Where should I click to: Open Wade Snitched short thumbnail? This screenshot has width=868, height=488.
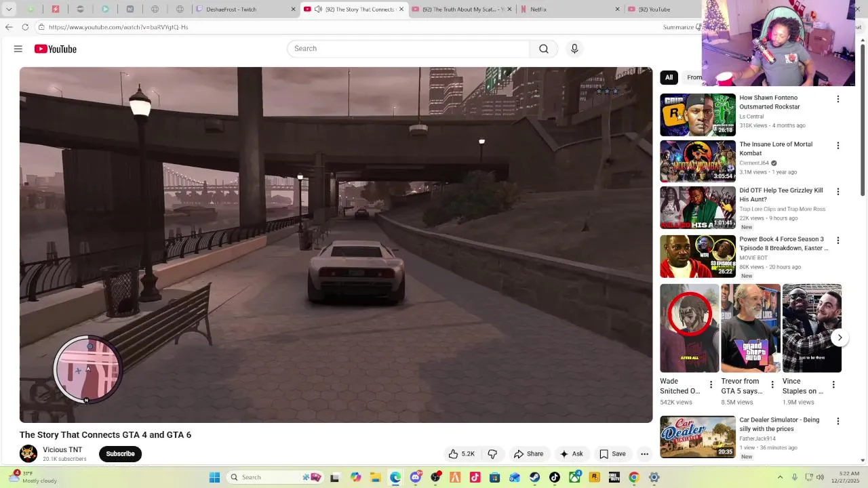click(690, 328)
